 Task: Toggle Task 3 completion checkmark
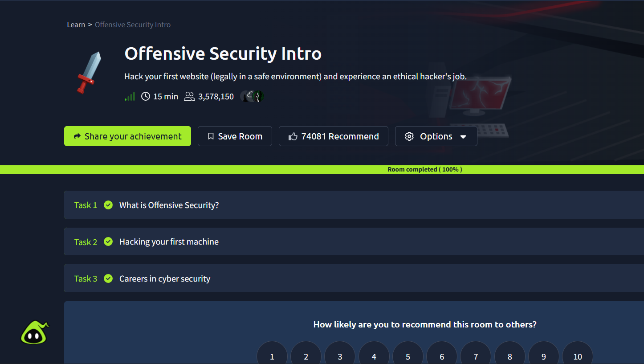tap(108, 278)
